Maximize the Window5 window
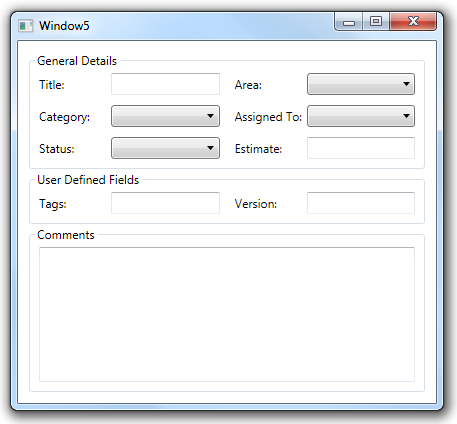 376,22
